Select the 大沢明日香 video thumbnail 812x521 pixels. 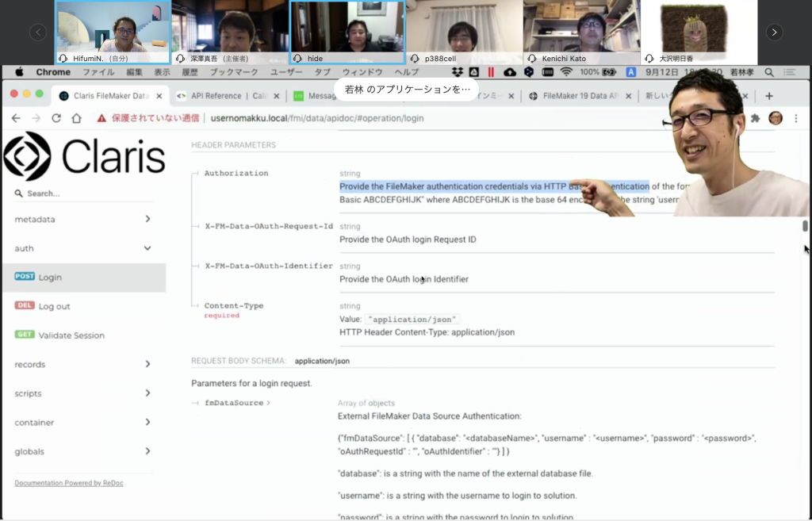[699, 32]
